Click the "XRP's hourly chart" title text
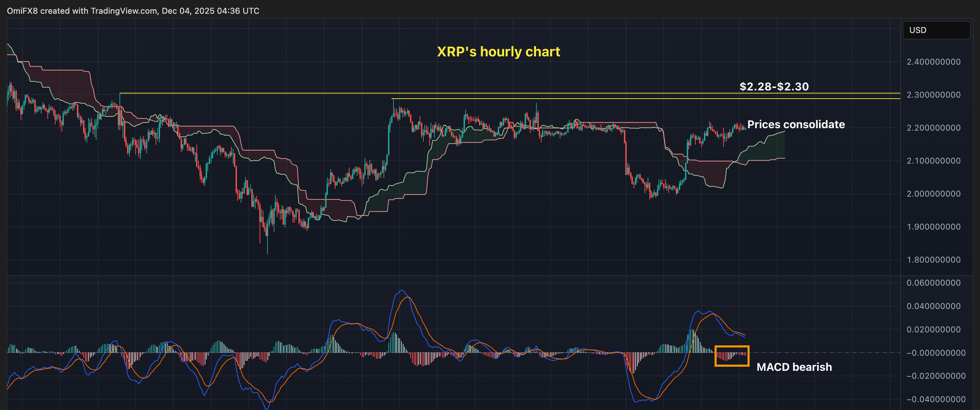This screenshot has height=410, width=980. click(498, 52)
